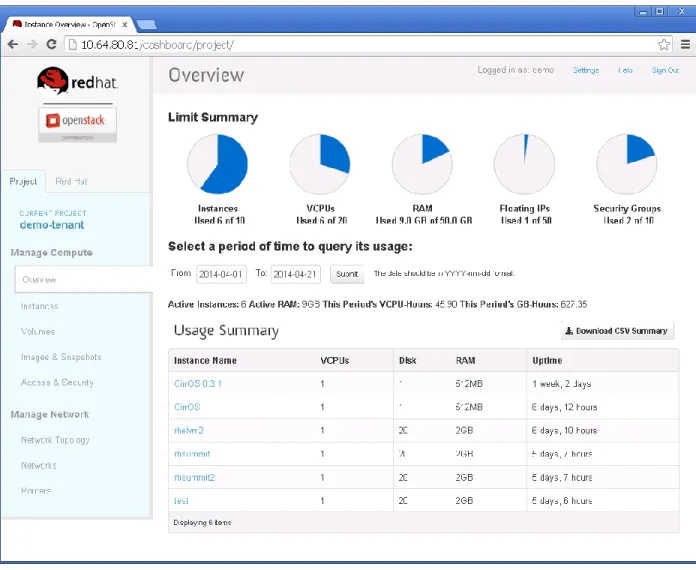Viewport: 696px width, 570px height.
Task: Click the RAM column header
Action: 465,360
